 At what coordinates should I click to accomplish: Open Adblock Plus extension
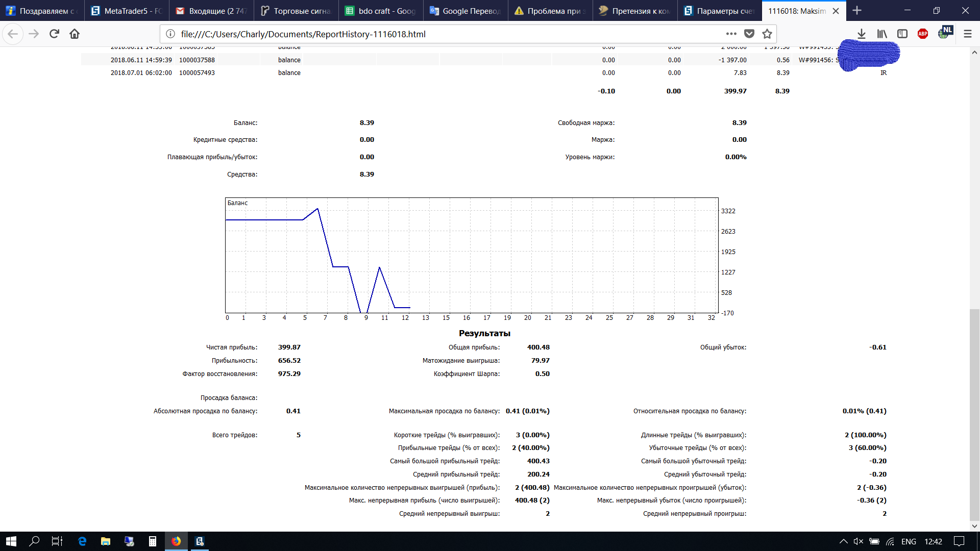[x=923, y=34]
